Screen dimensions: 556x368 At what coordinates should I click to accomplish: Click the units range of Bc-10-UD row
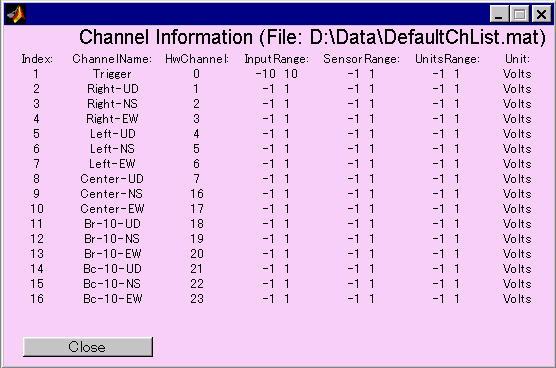(446, 269)
